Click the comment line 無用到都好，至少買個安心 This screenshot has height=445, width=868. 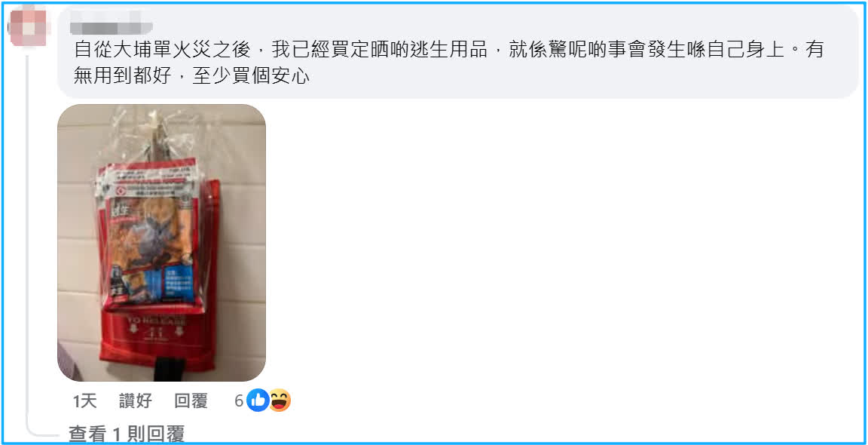point(191,76)
